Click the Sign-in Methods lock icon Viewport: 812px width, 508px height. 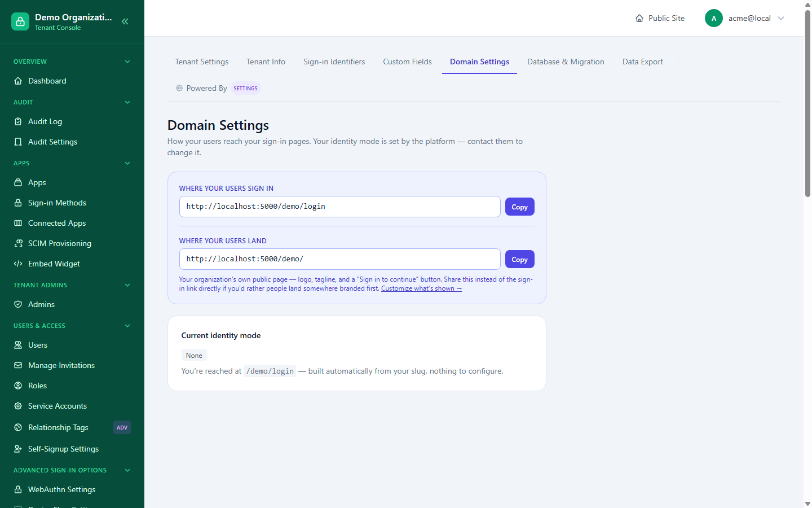point(18,203)
